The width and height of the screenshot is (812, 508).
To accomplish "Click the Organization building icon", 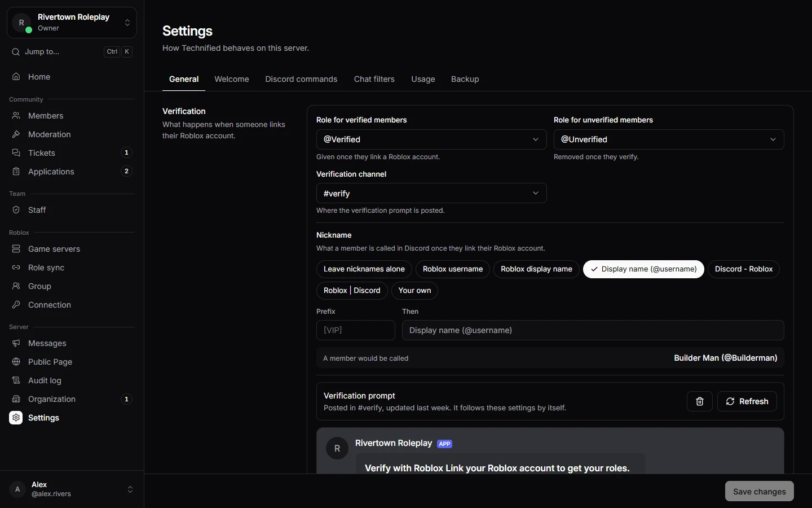I will (16, 399).
